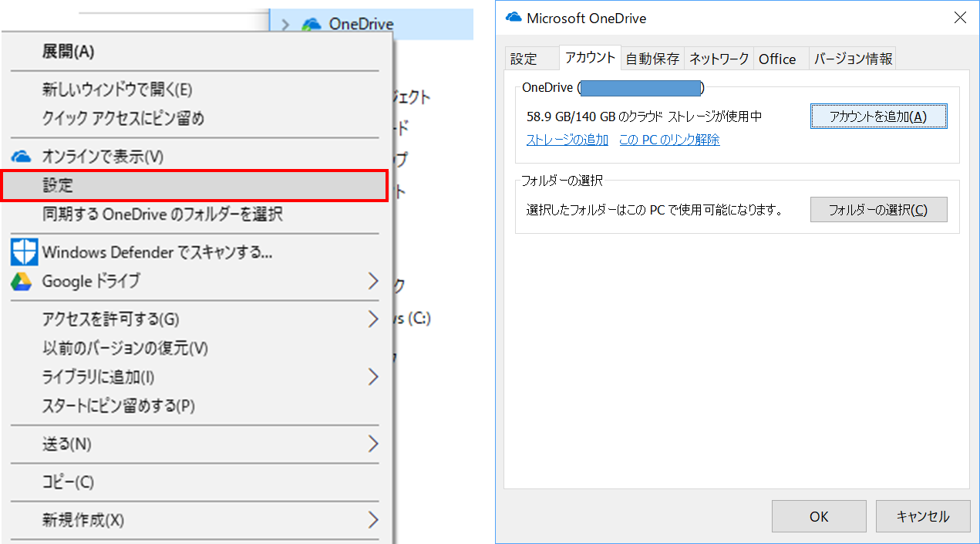Open the Google ドライブ submenu
Viewport: 980px width, 544px height.
pyautogui.click(x=194, y=282)
